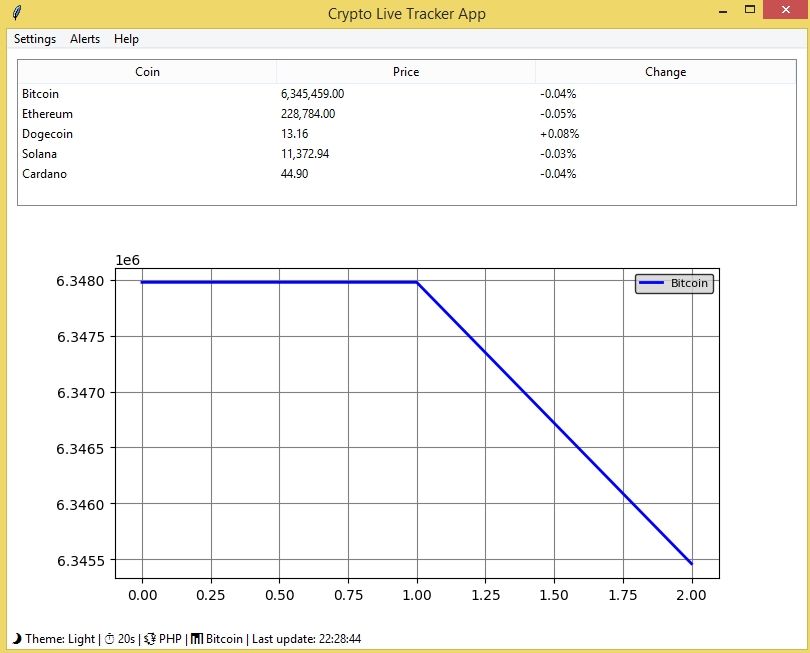Viewport: 810px width, 653px height.
Task: Click the timer icon next to 20s
Action: [x=110, y=639]
